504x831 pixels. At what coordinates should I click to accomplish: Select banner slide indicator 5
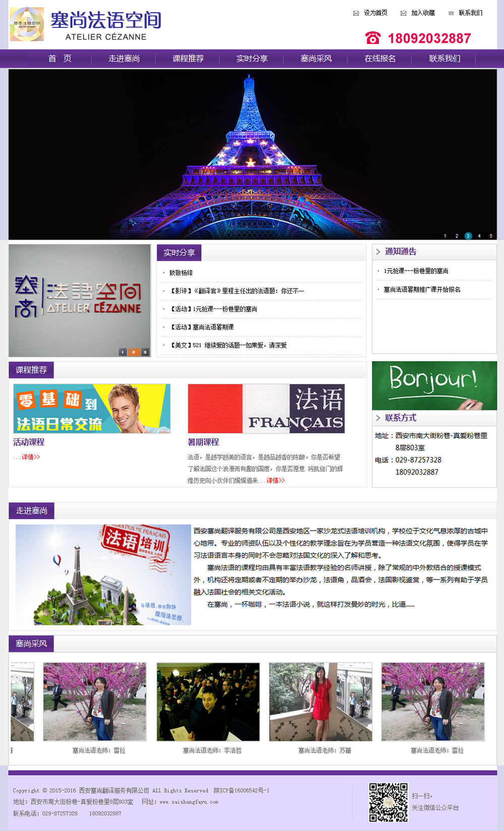tap(491, 236)
